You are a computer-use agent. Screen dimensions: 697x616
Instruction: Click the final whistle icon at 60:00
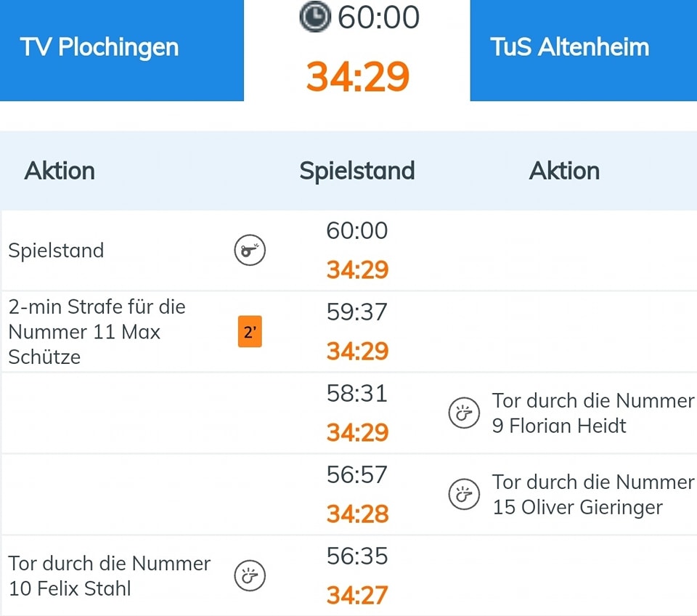249,251
